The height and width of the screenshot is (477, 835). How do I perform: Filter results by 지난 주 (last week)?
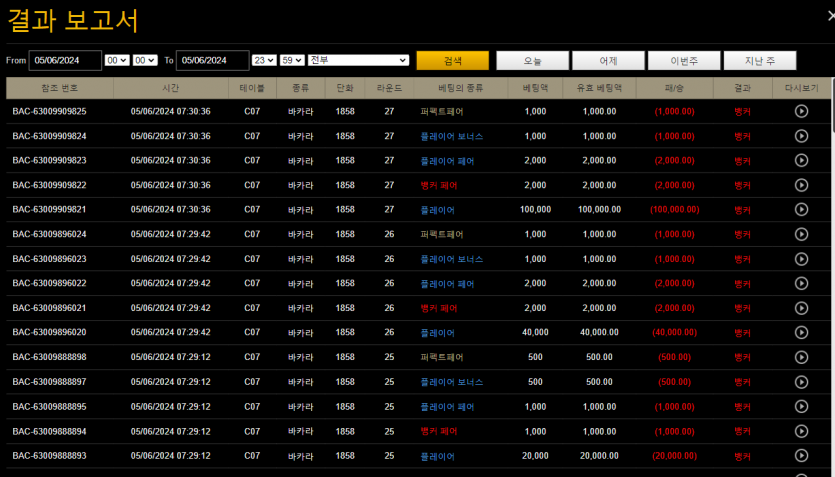tap(760, 61)
